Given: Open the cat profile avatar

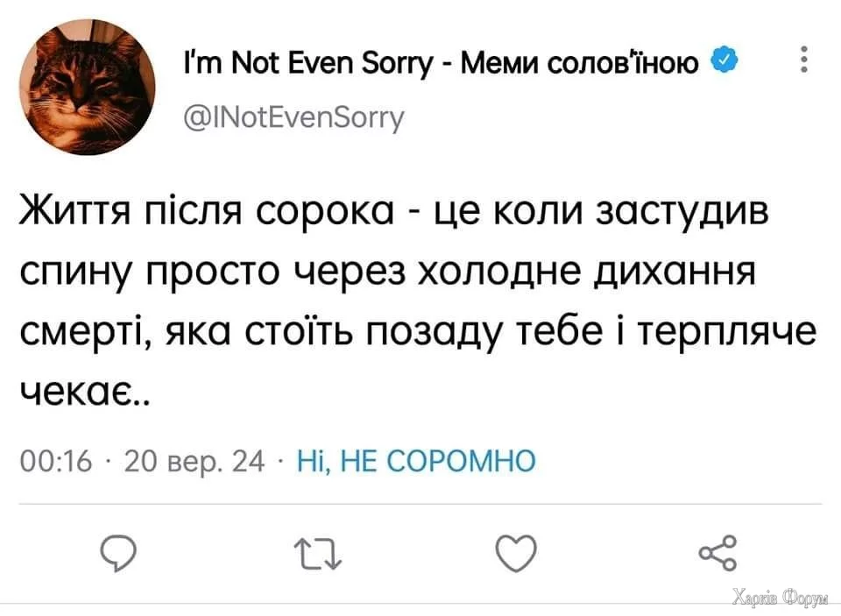Looking at the screenshot, I should (x=86, y=87).
